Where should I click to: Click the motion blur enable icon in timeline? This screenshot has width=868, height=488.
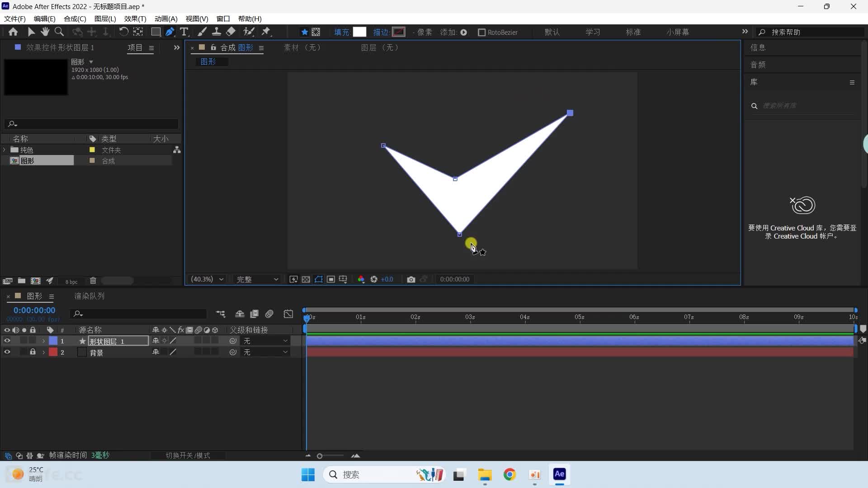click(269, 314)
